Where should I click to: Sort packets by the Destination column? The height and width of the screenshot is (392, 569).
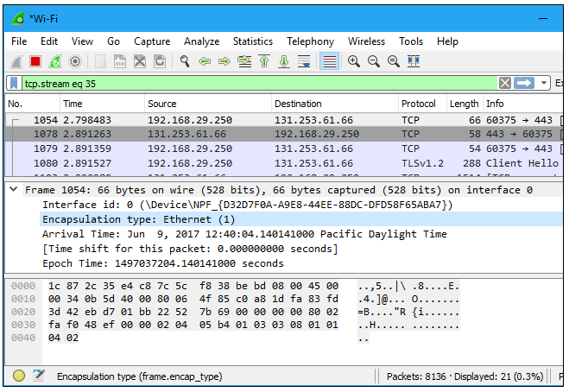(334, 104)
